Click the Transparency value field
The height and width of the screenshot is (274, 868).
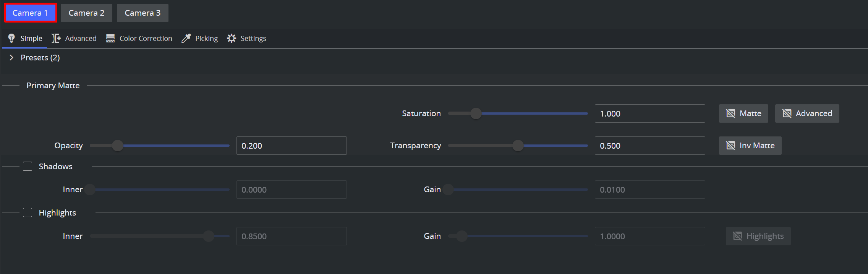[x=649, y=146]
